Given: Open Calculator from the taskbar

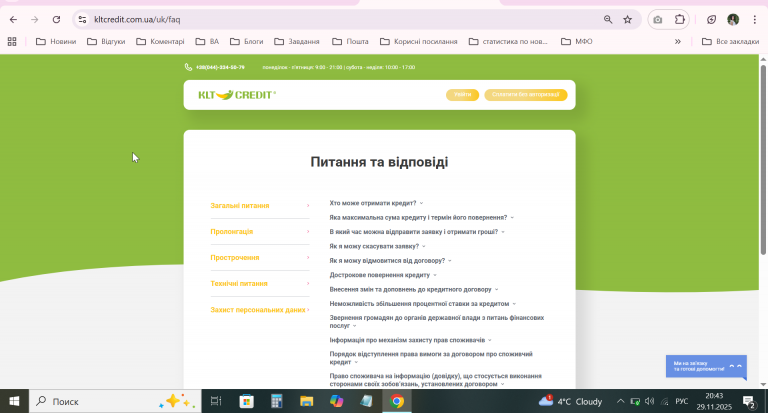Looking at the screenshot, I should click(277, 401).
